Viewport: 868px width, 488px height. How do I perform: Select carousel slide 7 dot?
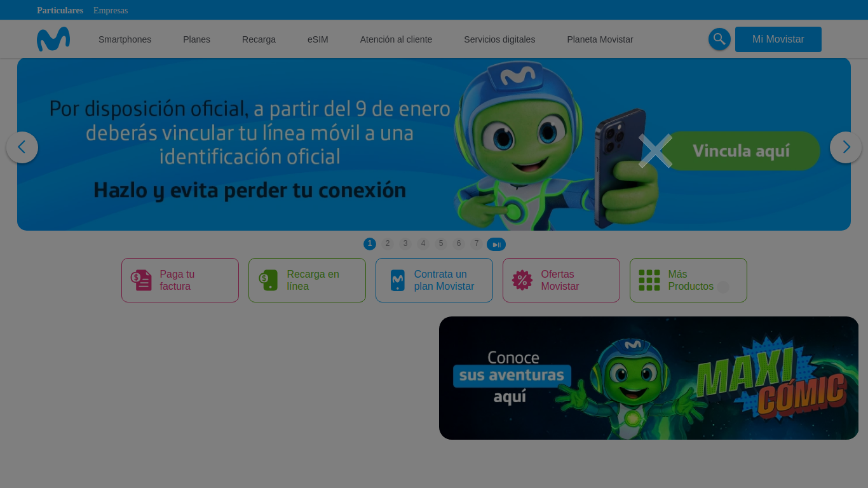pyautogui.click(x=477, y=244)
